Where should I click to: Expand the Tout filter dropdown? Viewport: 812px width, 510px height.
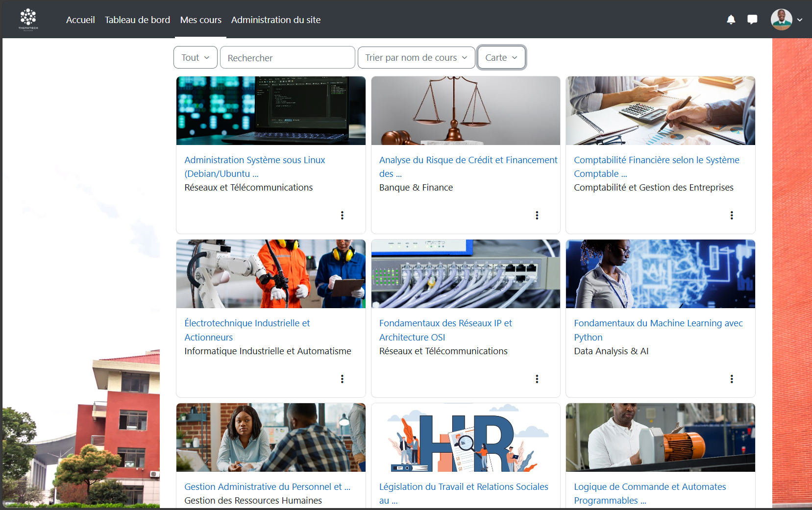click(x=195, y=58)
